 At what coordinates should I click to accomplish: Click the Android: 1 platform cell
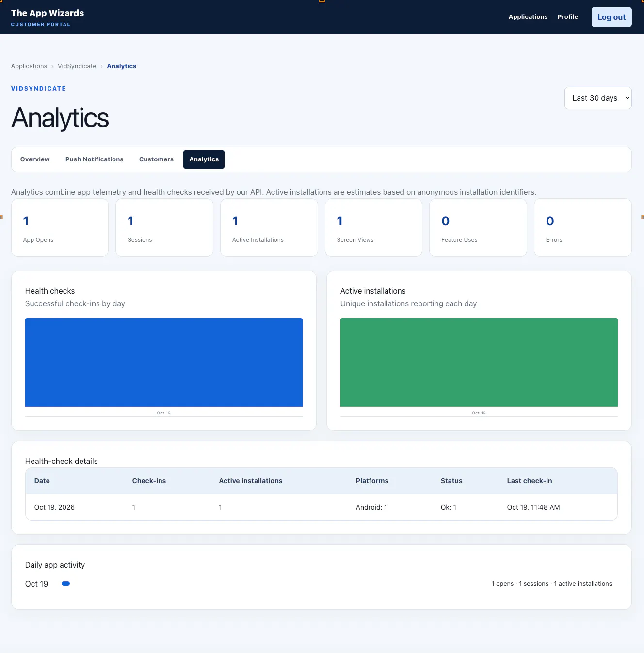tap(371, 507)
